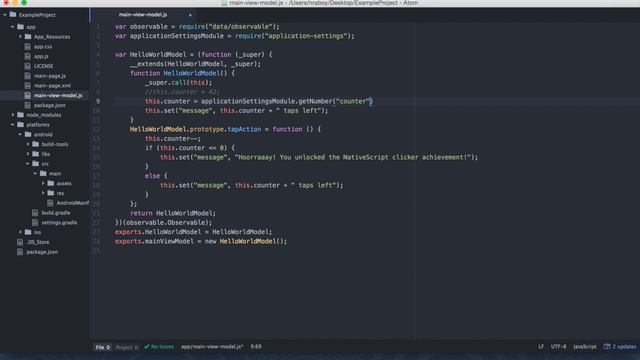Click the ExampleProject folder icon
Screen dimensions: 640x360
click(13, 15)
